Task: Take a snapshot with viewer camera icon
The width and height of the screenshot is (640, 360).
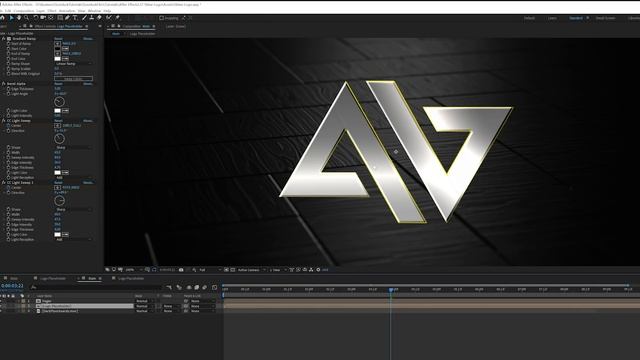Action: click(x=181, y=270)
